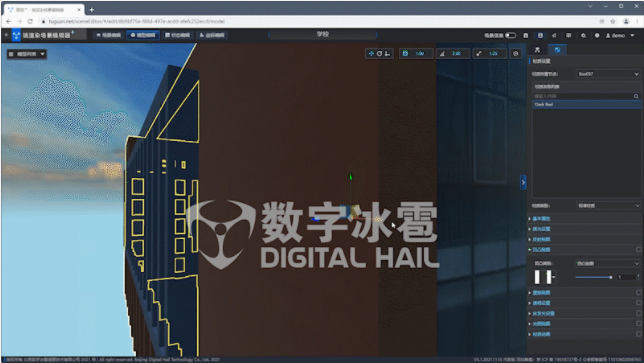The image size is (644, 363).
Task: Open a new browser tab with plus
Action: click(92, 9)
